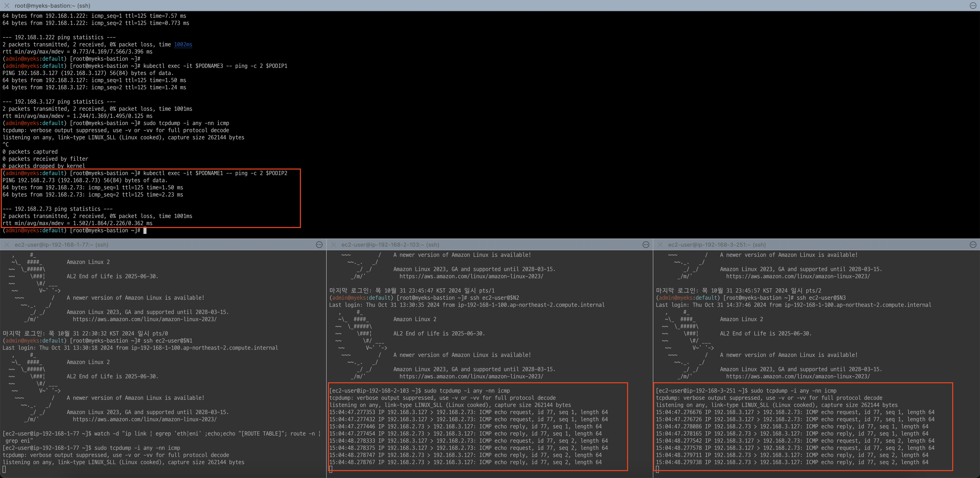980x478 pixels.
Task: Close the ec2-user@ip-192-168-2-103 pane
Action: [333, 245]
